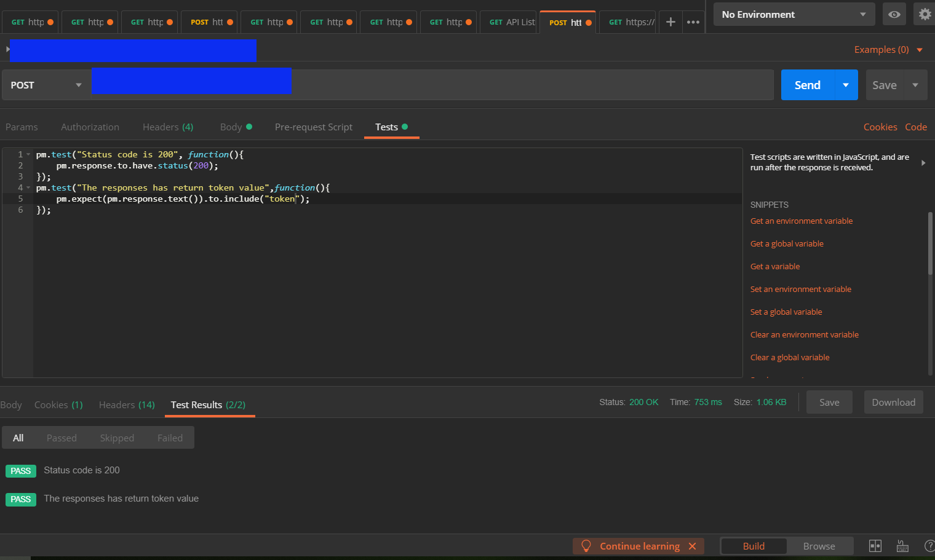Viewport: 935px width, 560px height.
Task: Click the two-pane view layout icon
Action: coord(875,546)
